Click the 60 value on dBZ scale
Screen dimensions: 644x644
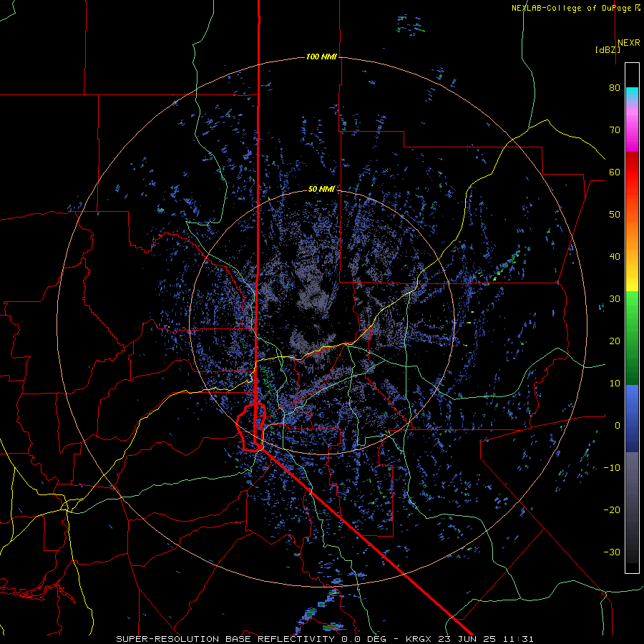tap(615, 172)
